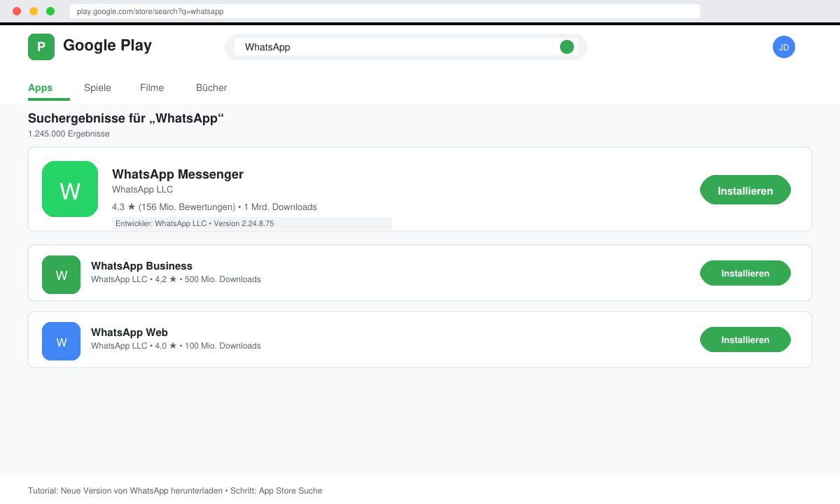Click the 4,3 star rating line for Messenger
The height and width of the screenshot is (504, 840).
[214, 207]
